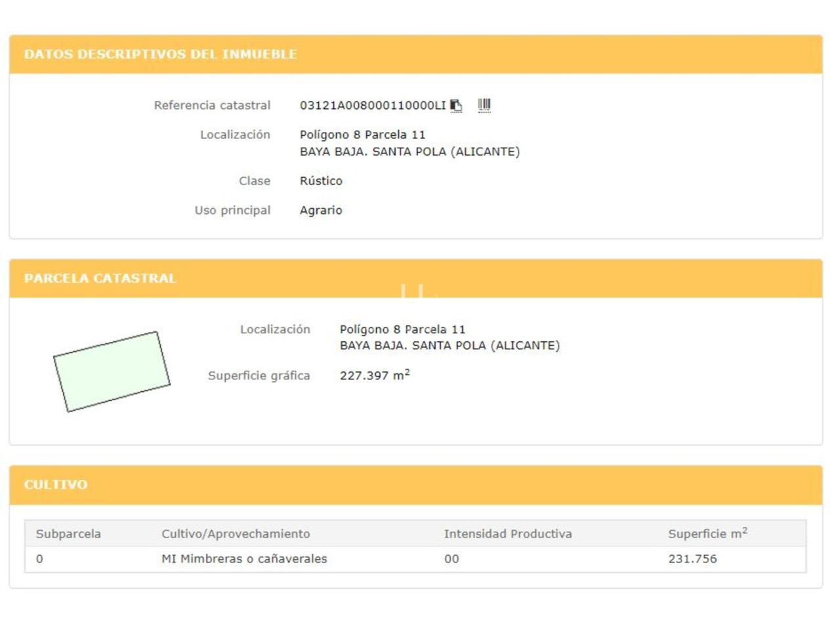Select the MI Mimbreras o cañaverales cell
840x630 pixels.
point(244,559)
